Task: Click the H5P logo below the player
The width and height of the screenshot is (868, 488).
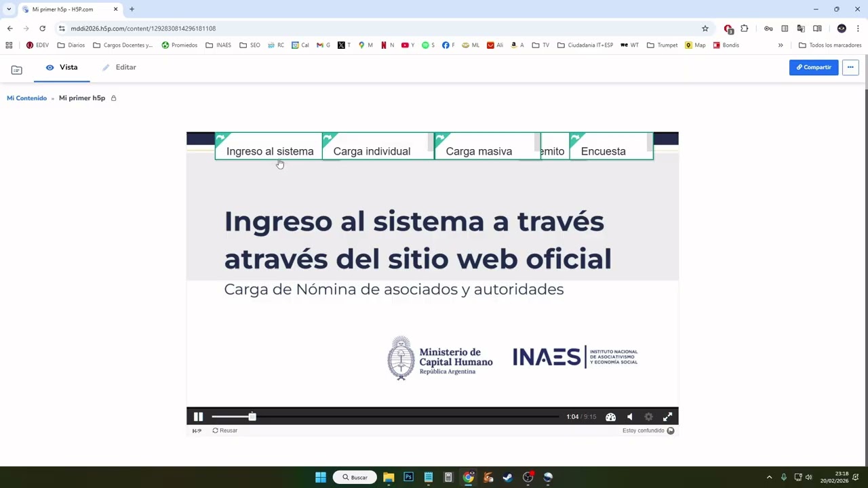Action: [x=197, y=430]
